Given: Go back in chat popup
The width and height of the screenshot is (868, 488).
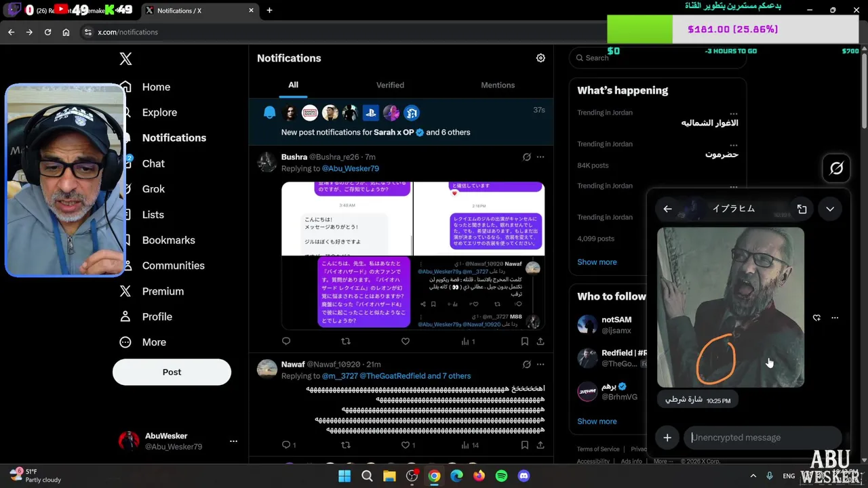Looking at the screenshot, I should tap(667, 209).
